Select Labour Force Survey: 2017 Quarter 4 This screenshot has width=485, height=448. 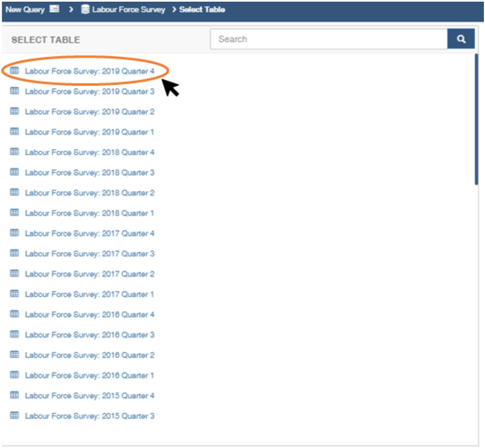pyautogui.click(x=90, y=234)
